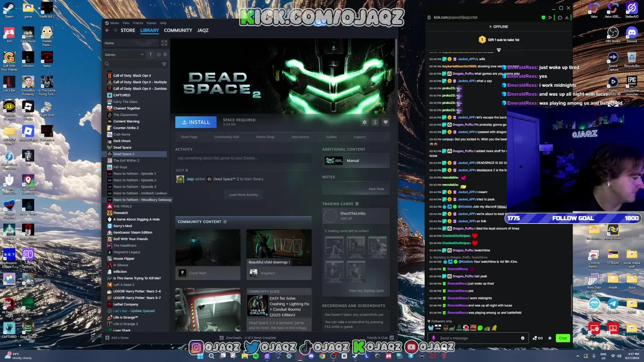Screen dimensions: 644x362
Task: Open Spotify from the Windows taskbar
Action: pyautogui.click(x=256, y=356)
